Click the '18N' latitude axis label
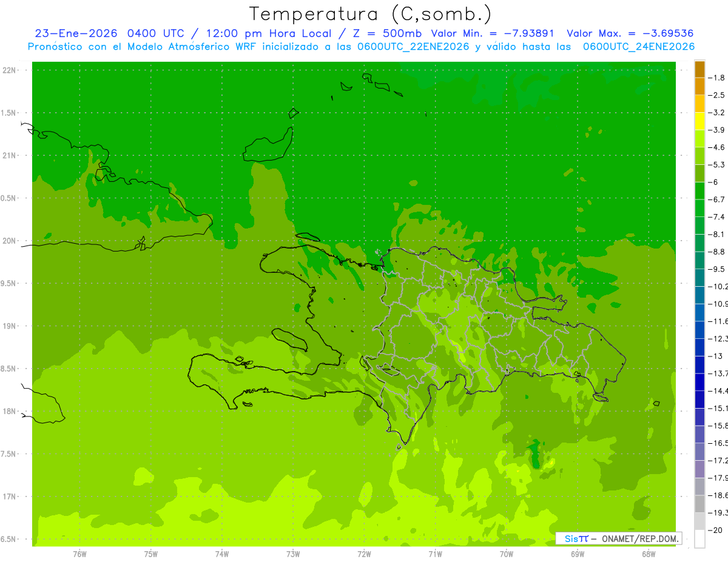The height and width of the screenshot is (562, 728). pos(8,412)
